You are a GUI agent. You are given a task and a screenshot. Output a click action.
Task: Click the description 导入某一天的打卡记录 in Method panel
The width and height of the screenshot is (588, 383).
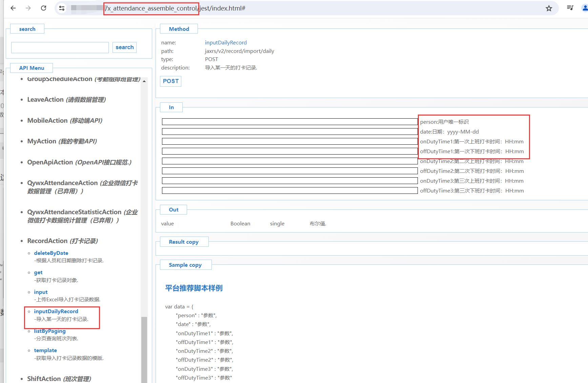pyautogui.click(x=231, y=68)
